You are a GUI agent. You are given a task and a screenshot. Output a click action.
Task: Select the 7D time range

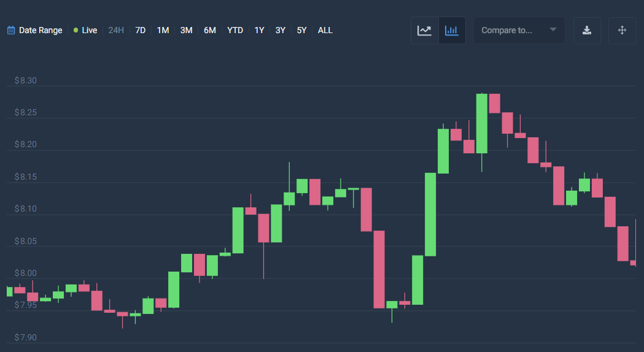pyautogui.click(x=141, y=30)
